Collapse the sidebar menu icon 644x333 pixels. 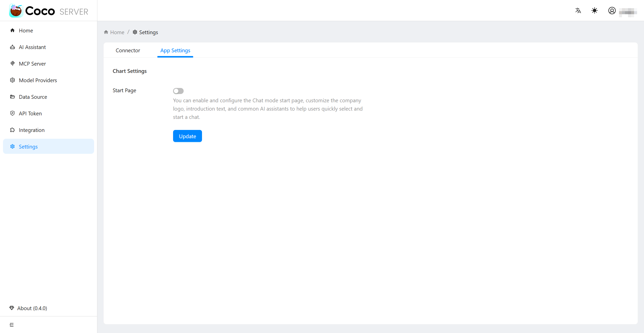tap(12, 325)
